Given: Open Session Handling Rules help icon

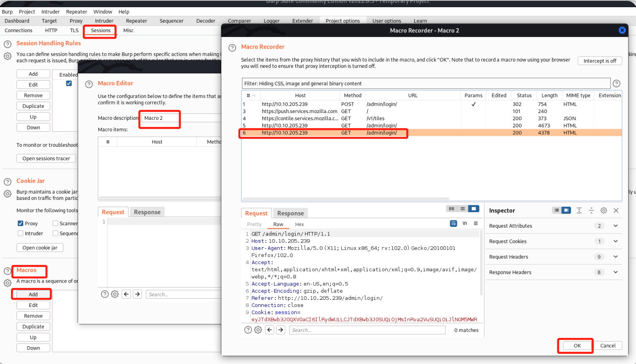Looking at the screenshot, I should coord(7,44).
